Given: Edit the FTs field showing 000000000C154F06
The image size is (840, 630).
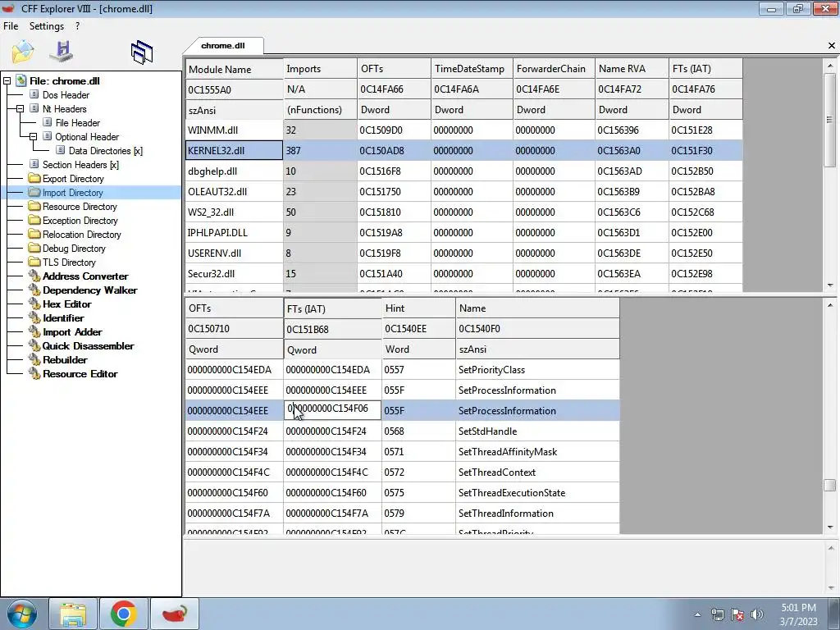Looking at the screenshot, I should point(332,410).
